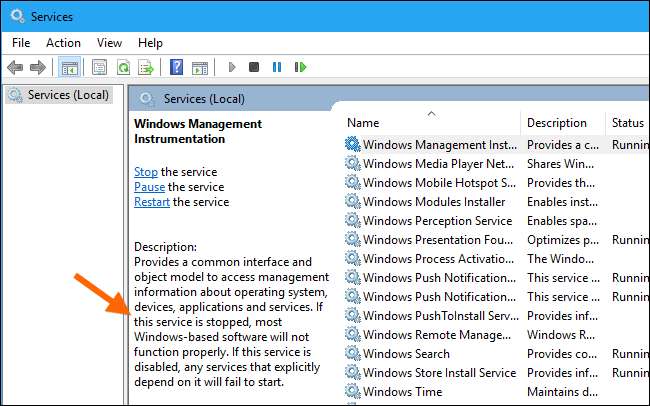
Task: Toggle the Show/Hide Console Tree button
Action: click(x=70, y=67)
